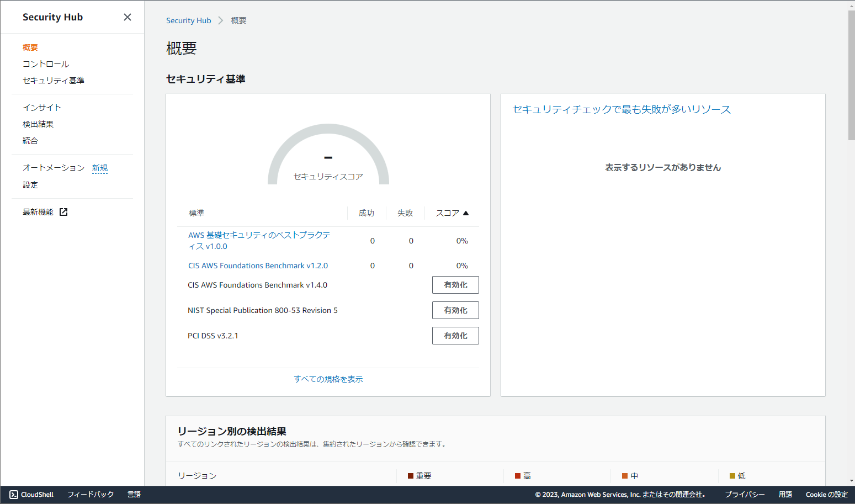Click the scrollbar down arrow
The height and width of the screenshot is (504, 855).
(851, 481)
